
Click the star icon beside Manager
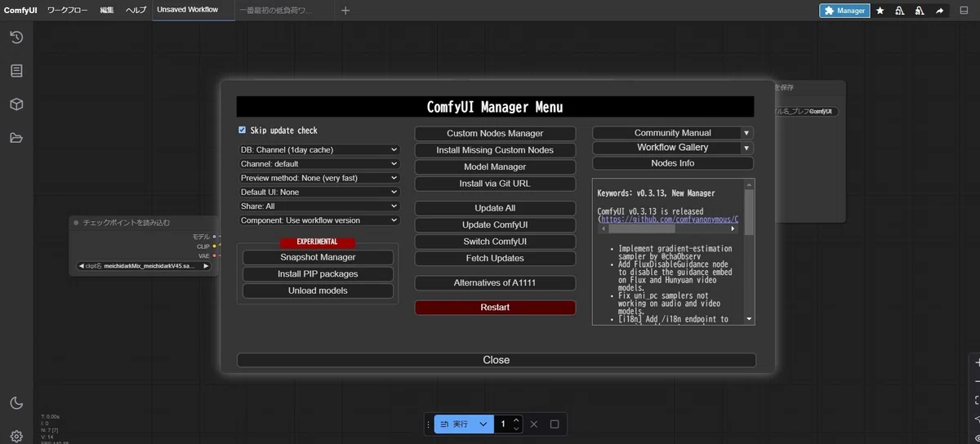[x=880, y=11]
